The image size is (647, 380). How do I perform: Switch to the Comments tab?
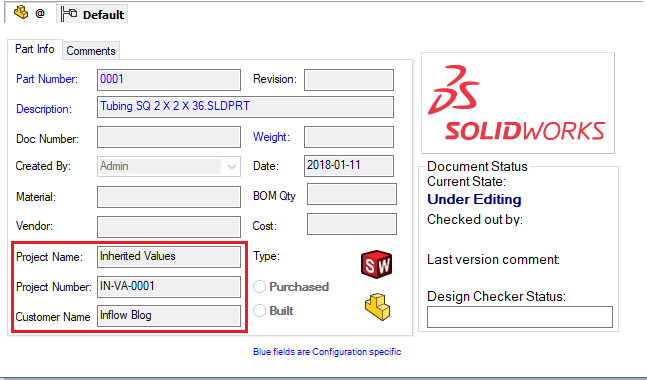coord(91,51)
